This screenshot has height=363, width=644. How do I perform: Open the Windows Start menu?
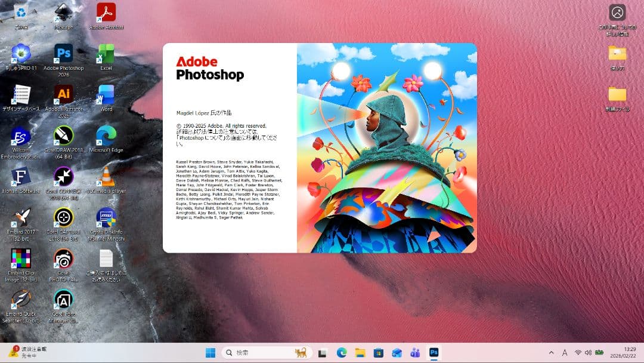tap(210, 353)
